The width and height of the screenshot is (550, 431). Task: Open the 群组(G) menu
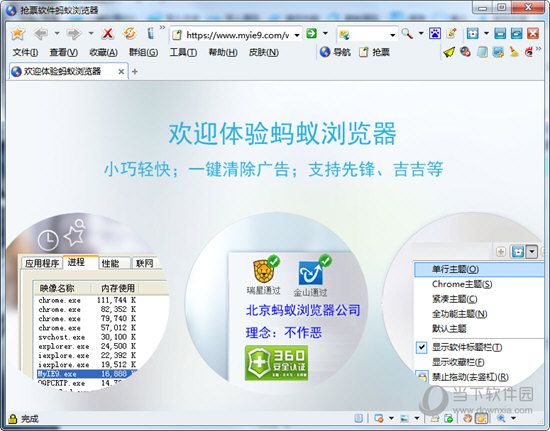[x=143, y=52]
